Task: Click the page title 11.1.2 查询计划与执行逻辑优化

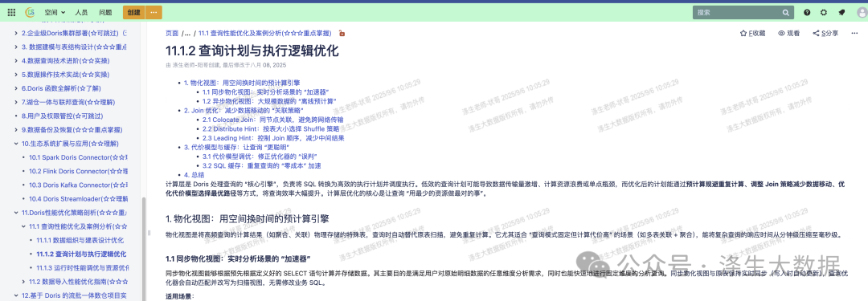Action: [x=252, y=51]
